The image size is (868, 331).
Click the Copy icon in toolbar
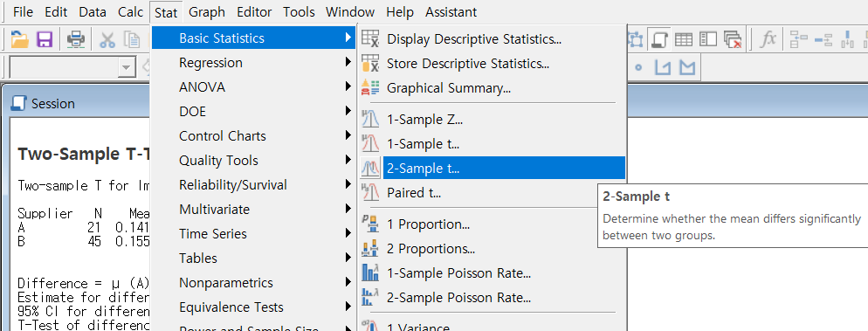[132, 38]
